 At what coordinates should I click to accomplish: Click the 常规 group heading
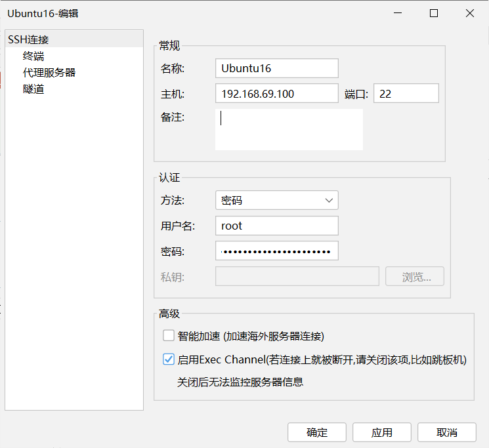(169, 46)
